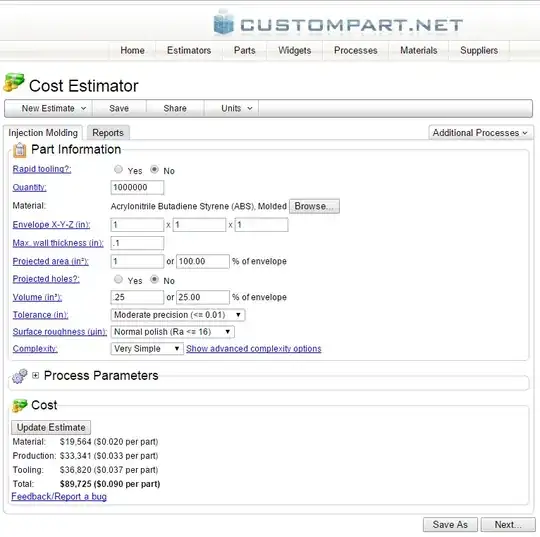Image resolution: width=540 pixels, height=537 pixels.
Task: Click the Save toolbar button
Action: pyautogui.click(x=119, y=109)
